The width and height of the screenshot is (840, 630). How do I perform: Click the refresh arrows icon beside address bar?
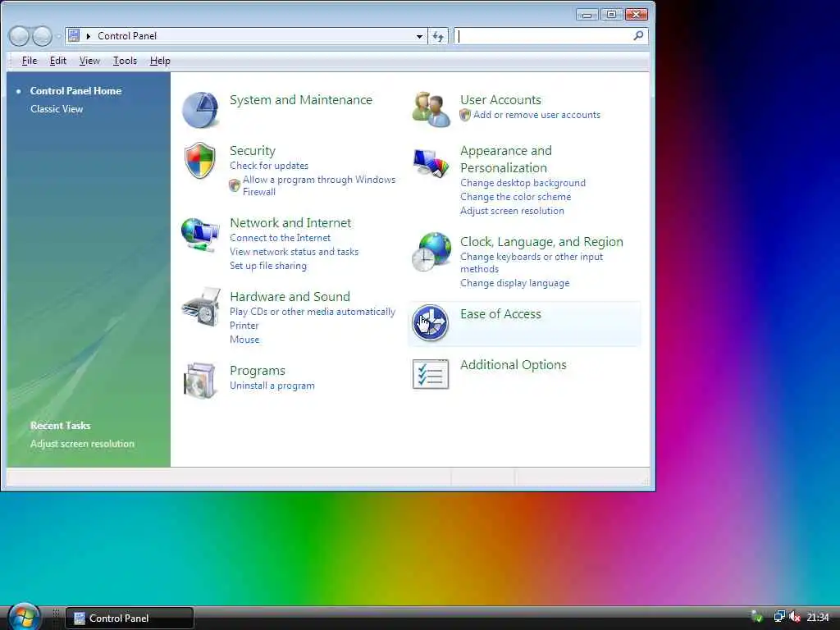(438, 36)
